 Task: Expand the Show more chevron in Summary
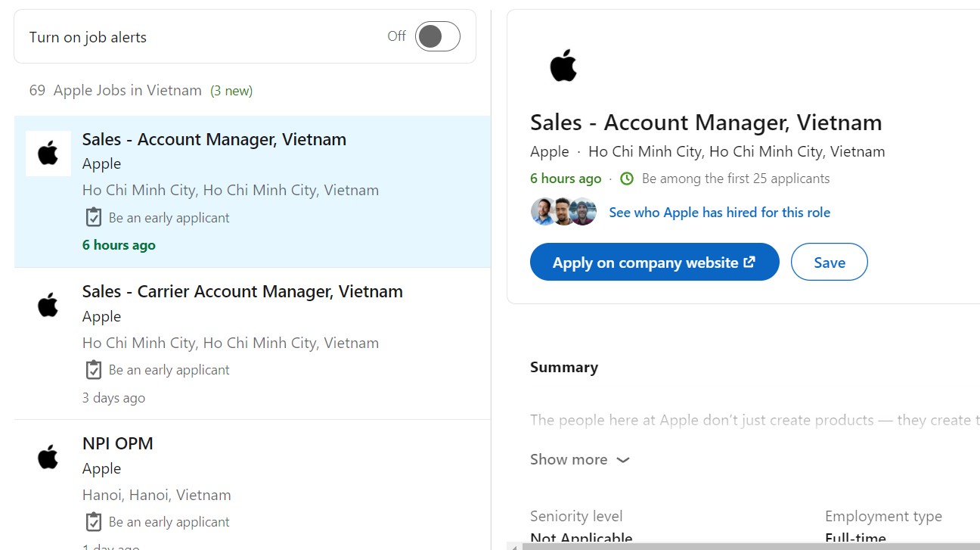click(623, 460)
